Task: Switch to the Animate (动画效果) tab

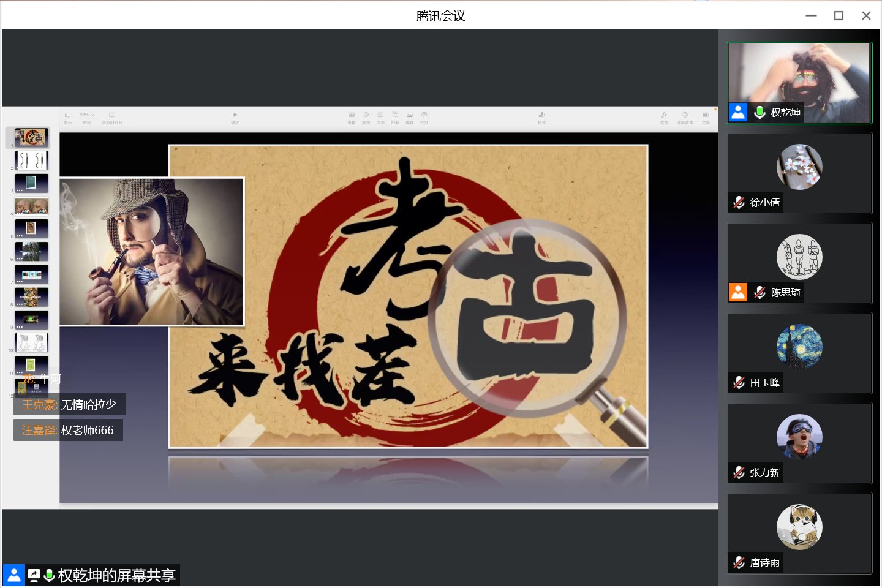Action: tap(685, 115)
